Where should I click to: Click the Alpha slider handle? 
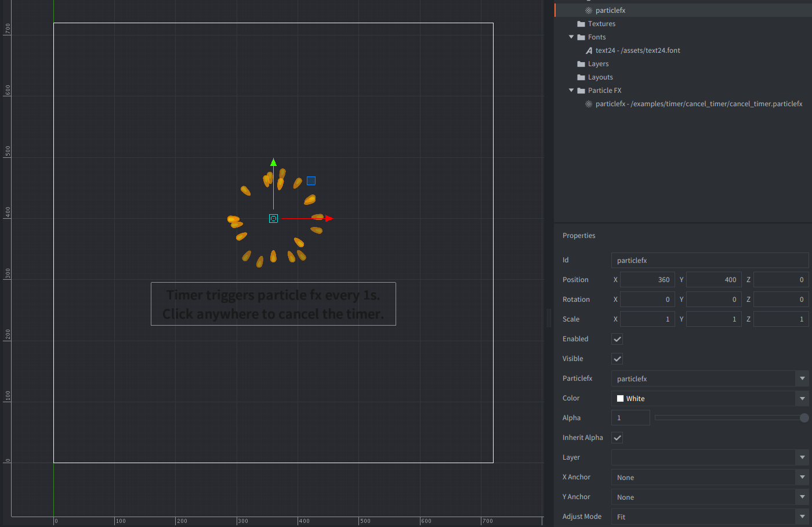click(804, 418)
